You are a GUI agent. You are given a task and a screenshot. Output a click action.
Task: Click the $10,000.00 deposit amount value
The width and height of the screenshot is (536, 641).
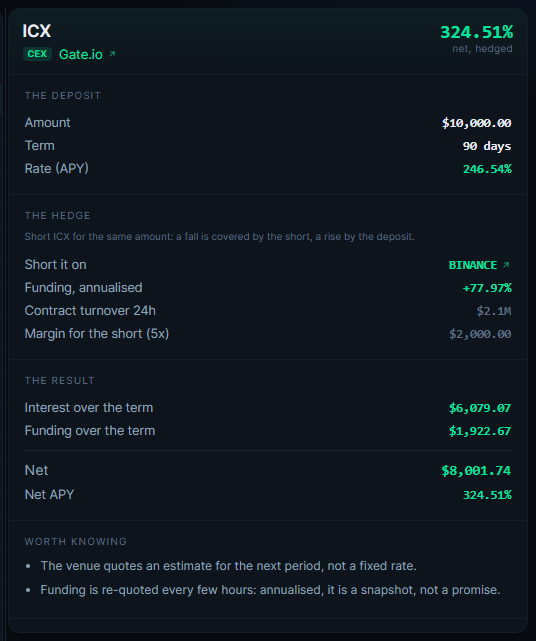pyautogui.click(x=476, y=123)
